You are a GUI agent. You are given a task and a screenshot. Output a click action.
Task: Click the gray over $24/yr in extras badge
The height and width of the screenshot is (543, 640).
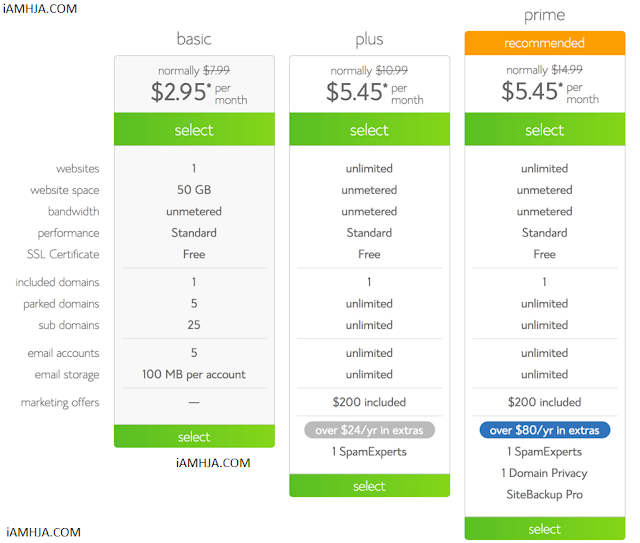(x=369, y=430)
